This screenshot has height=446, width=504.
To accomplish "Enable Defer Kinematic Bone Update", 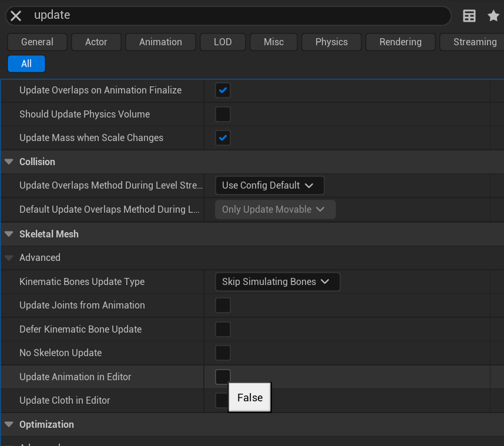I will pyautogui.click(x=223, y=329).
